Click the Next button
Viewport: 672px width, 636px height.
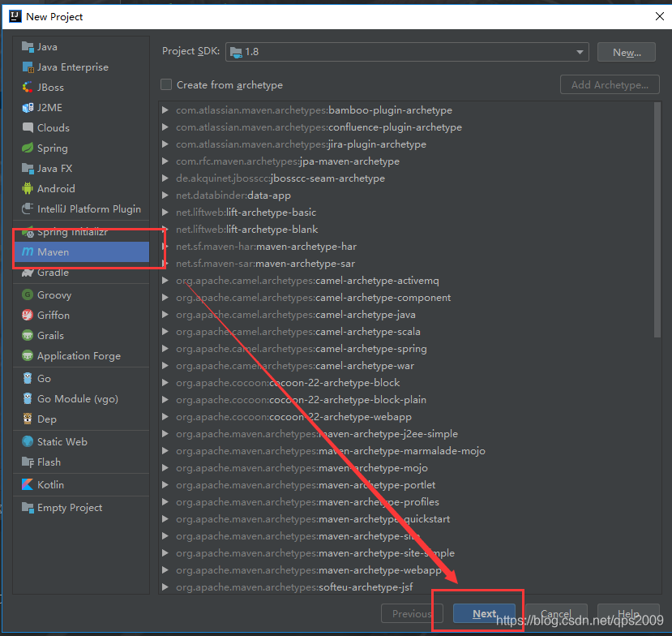pyautogui.click(x=484, y=614)
